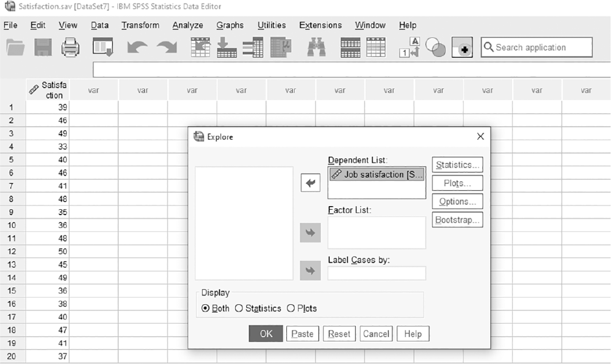Click the Venn diagram sets icon
The image size is (611, 364).
(x=435, y=48)
